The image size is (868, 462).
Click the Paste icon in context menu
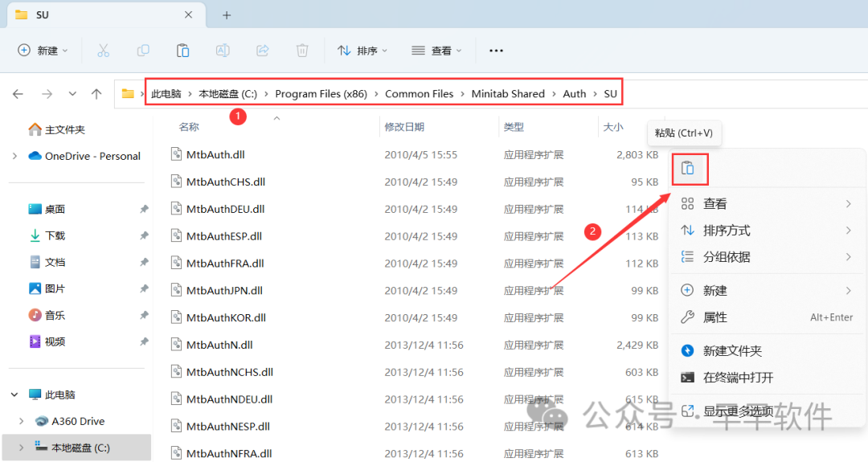click(x=688, y=169)
